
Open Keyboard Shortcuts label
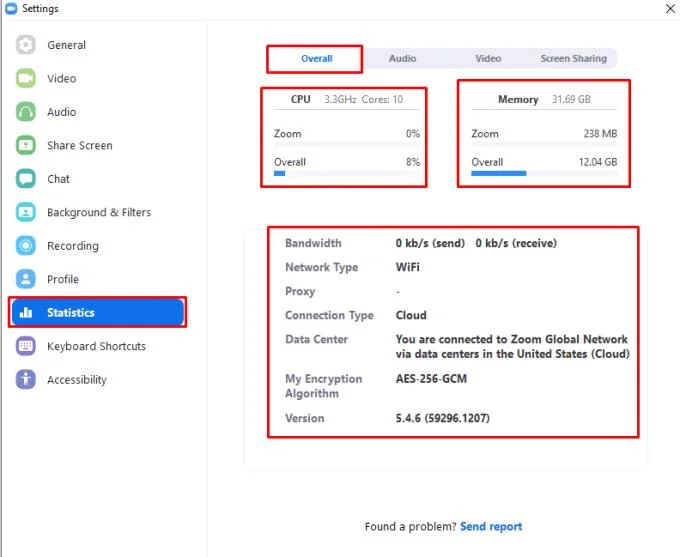pos(96,346)
